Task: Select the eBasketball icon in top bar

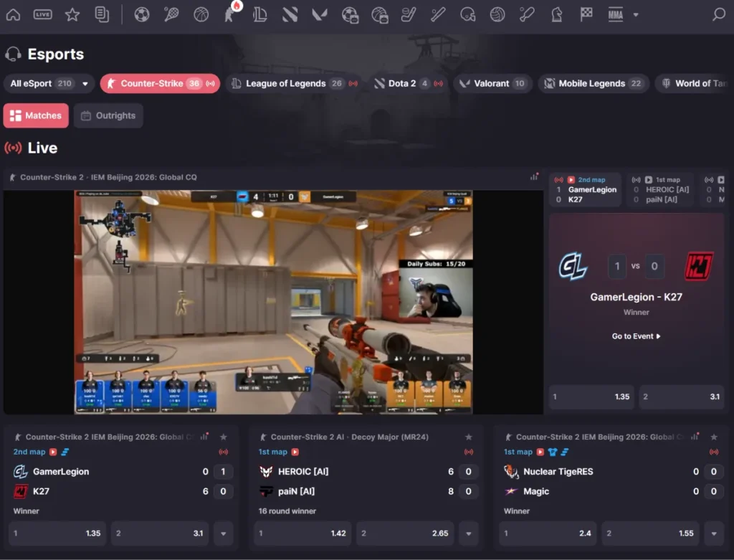Action: [x=379, y=14]
